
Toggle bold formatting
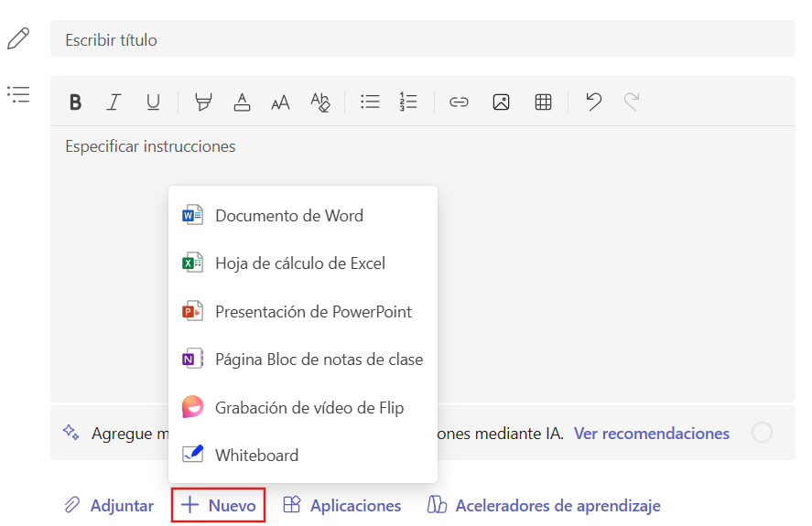76,102
